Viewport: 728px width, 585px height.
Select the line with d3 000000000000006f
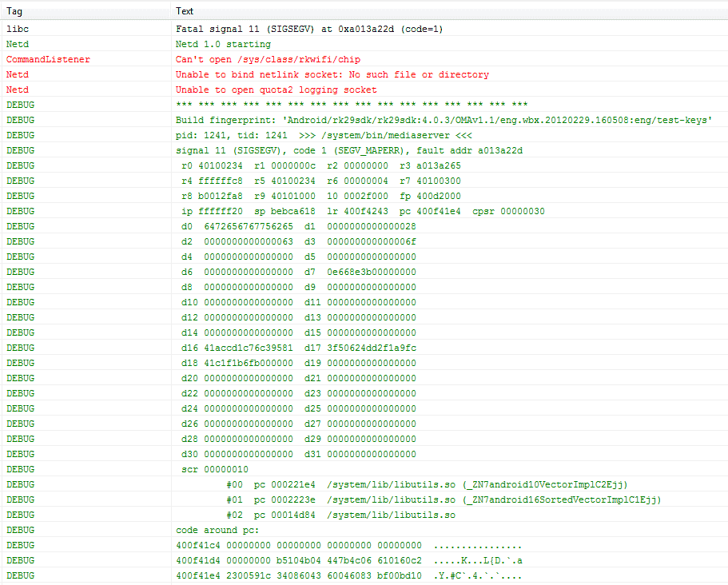(364, 241)
